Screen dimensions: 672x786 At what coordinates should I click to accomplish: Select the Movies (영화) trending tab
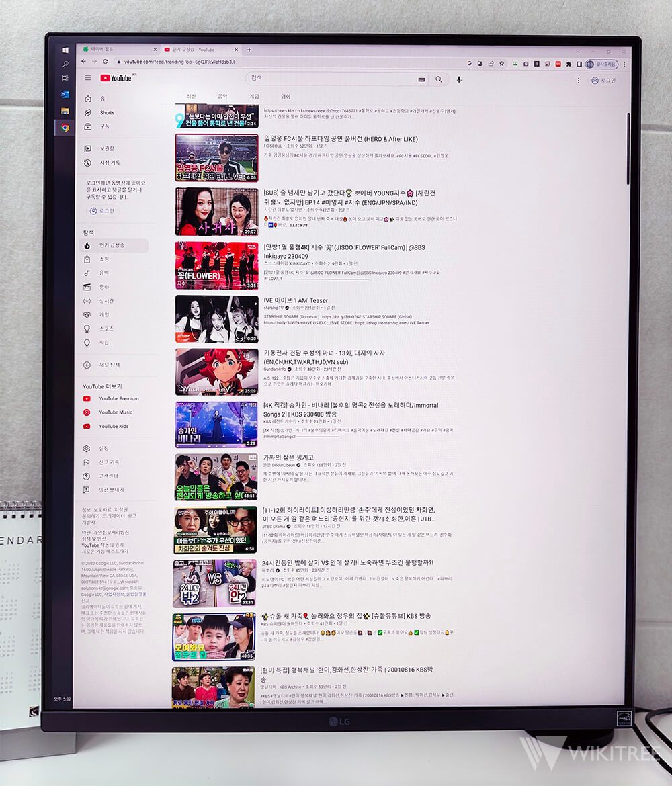tap(286, 96)
